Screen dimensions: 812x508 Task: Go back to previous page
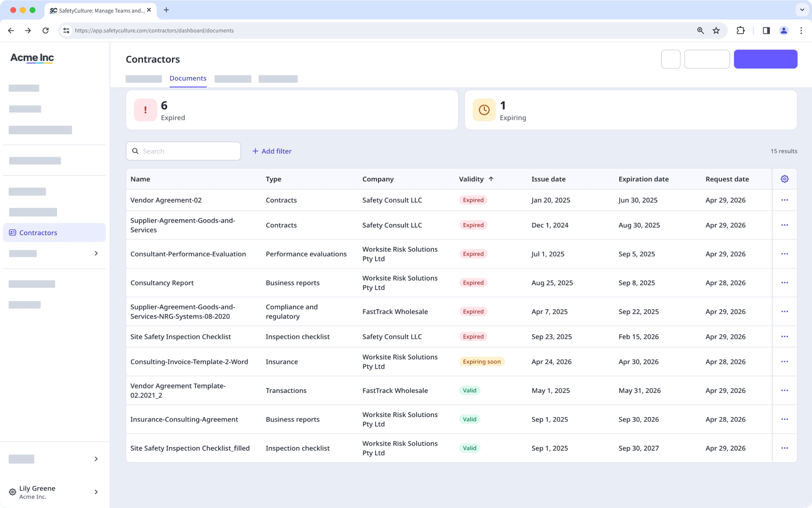[x=11, y=30]
